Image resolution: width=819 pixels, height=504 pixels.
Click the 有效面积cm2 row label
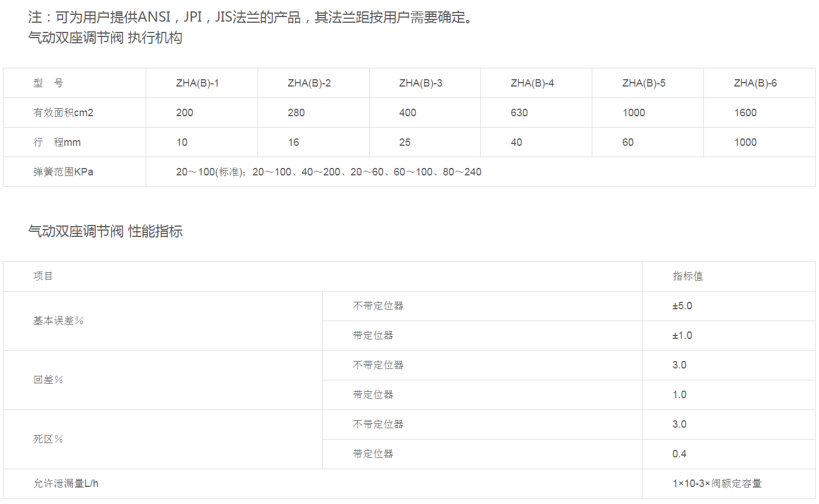(x=63, y=113)
